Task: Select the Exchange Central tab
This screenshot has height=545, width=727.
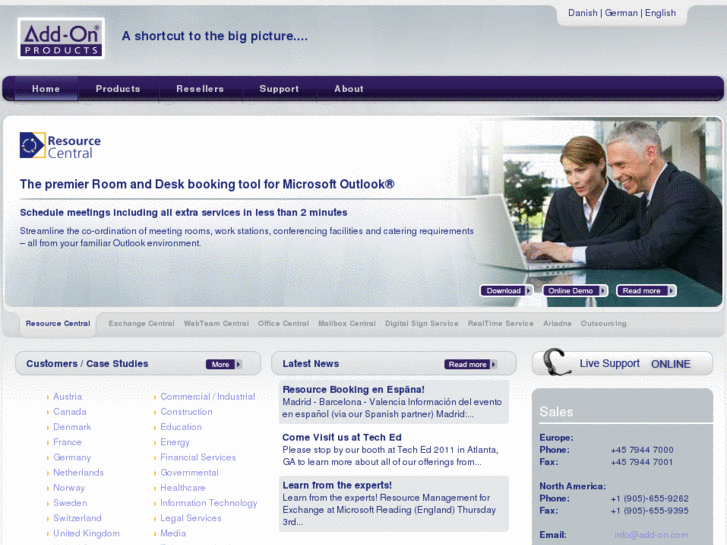Action: [x=141, y=323]
